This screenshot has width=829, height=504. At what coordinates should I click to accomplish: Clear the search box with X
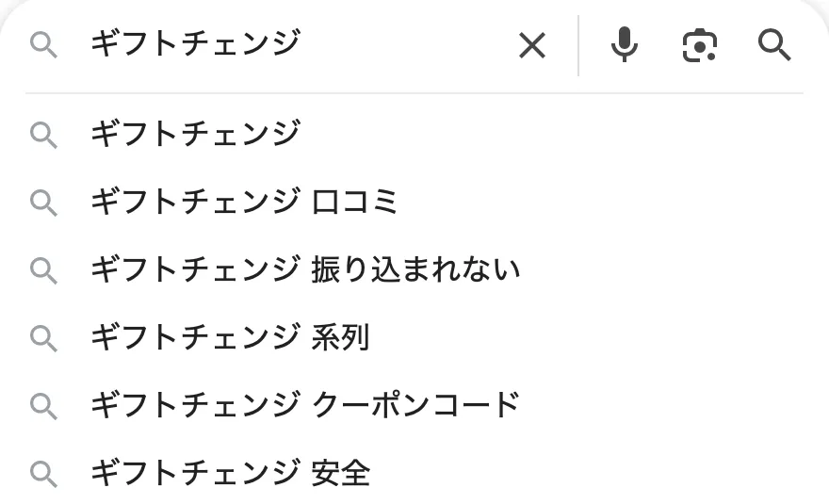tap(532, 44)
